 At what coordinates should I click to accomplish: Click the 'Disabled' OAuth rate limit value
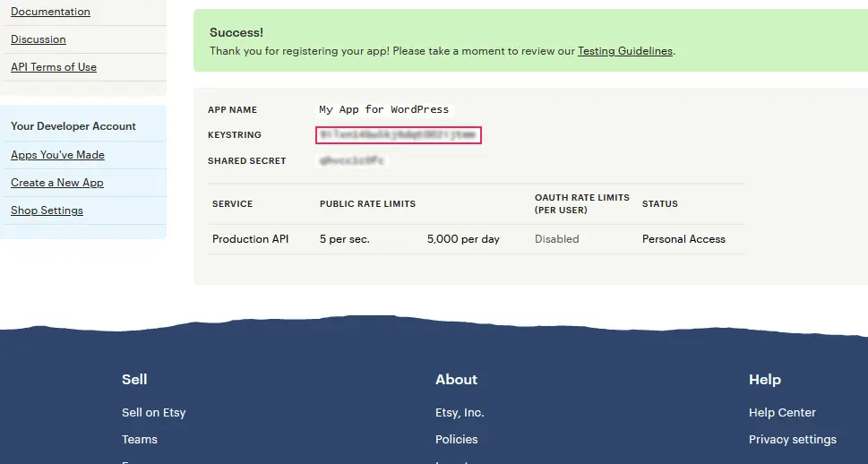pyautogui.click(x=557, y=239)
